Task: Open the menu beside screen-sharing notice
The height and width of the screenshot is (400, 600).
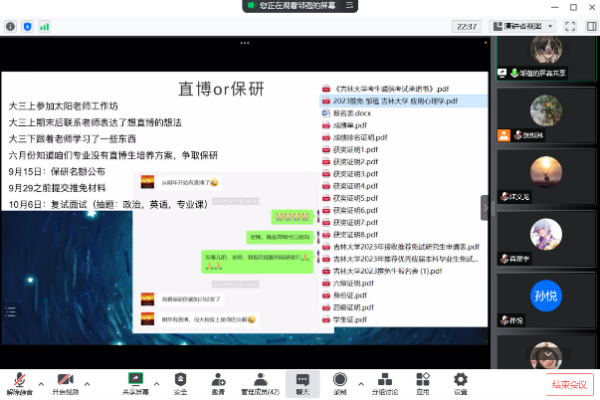Action: coord(351,6)
